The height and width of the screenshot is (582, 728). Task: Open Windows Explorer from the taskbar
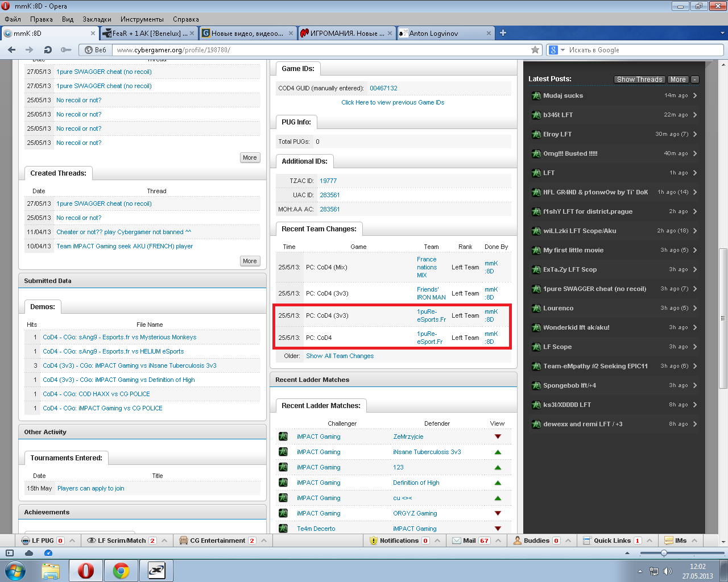coord(51,571)
